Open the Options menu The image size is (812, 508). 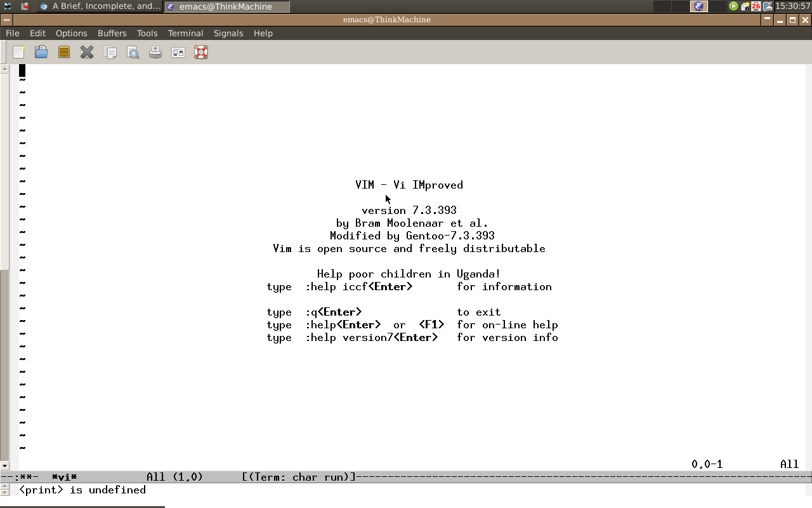pos(71,33)
